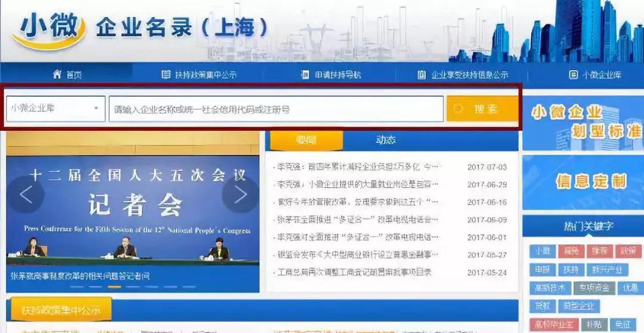Click the gray 补贴 keyword tag
Image resolution: width=644 pixels, height=333 pixels.
pos(593,325)
